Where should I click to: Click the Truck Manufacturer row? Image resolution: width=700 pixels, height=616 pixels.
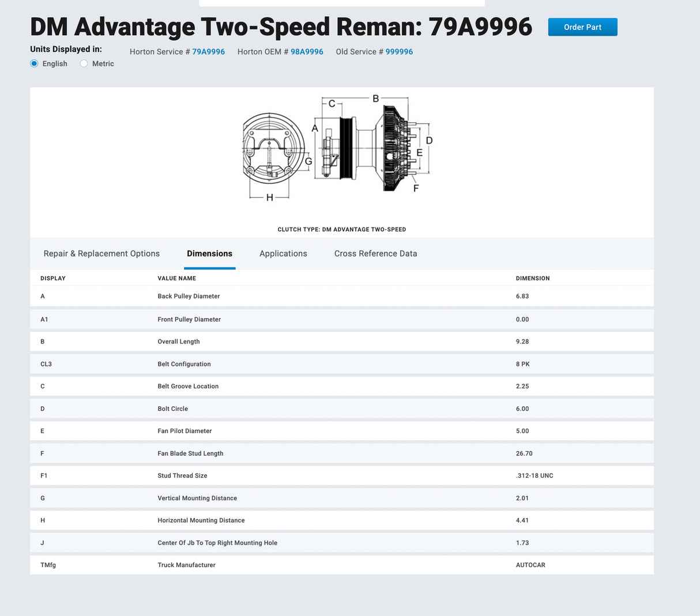coord(341,565)
